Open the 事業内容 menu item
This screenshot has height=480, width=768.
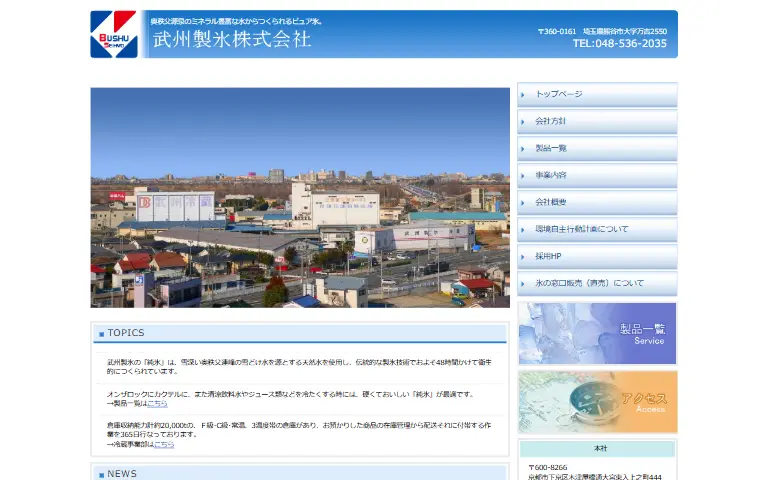(597, 175)
